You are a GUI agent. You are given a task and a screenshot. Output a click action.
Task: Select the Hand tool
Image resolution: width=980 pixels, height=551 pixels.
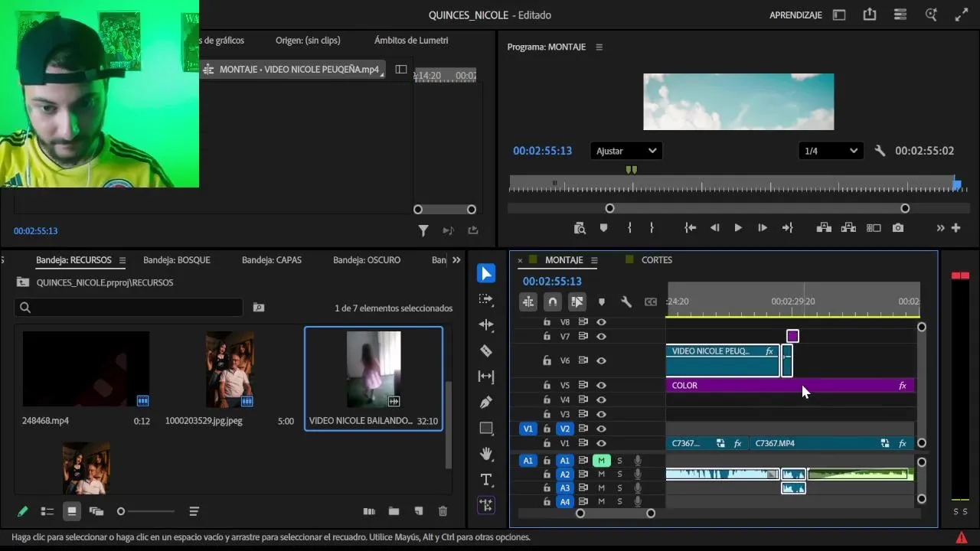[x=486, y=454]
